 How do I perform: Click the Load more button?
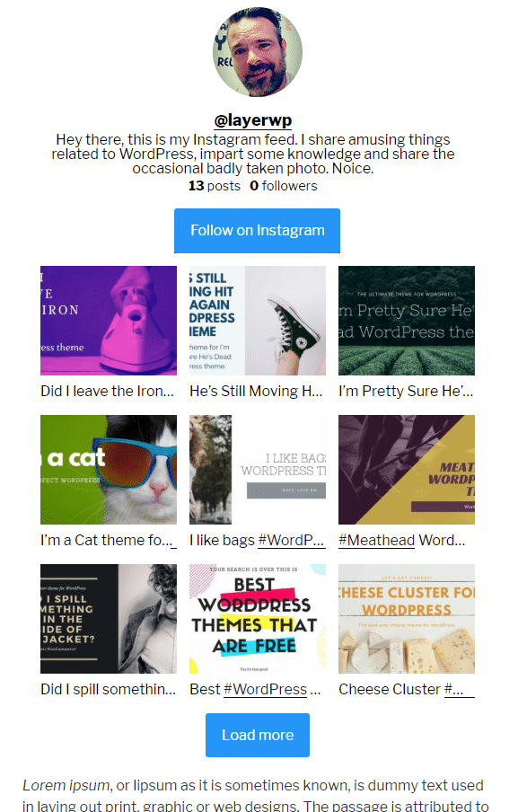(258, 736)
